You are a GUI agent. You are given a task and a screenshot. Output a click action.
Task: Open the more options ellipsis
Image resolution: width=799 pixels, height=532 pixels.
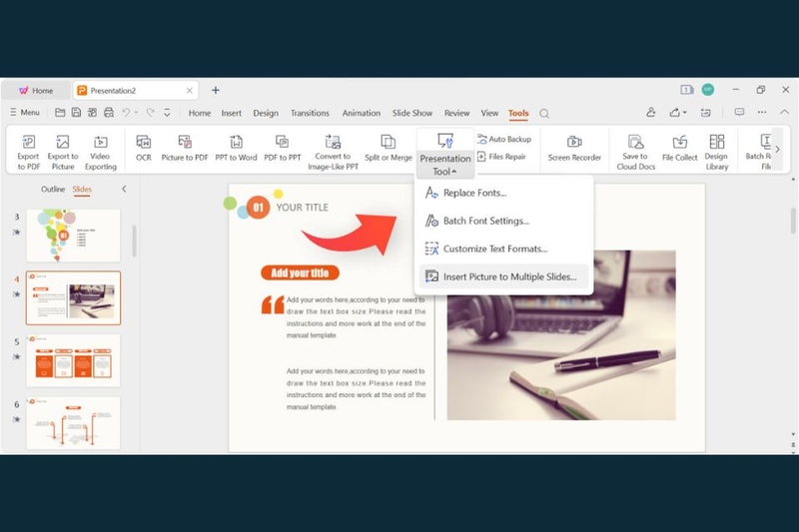point(762,112)
